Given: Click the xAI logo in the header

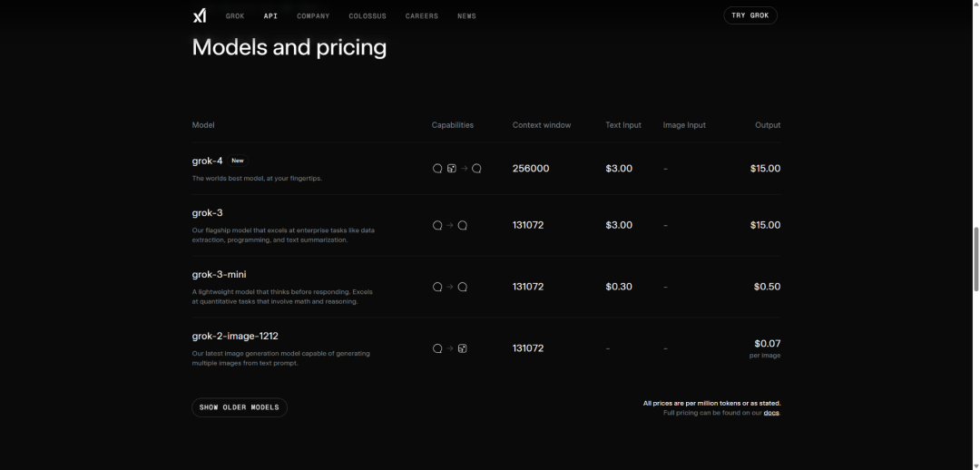Looking at the screenshot, I should pyautogui.click(x=200, y=15).
